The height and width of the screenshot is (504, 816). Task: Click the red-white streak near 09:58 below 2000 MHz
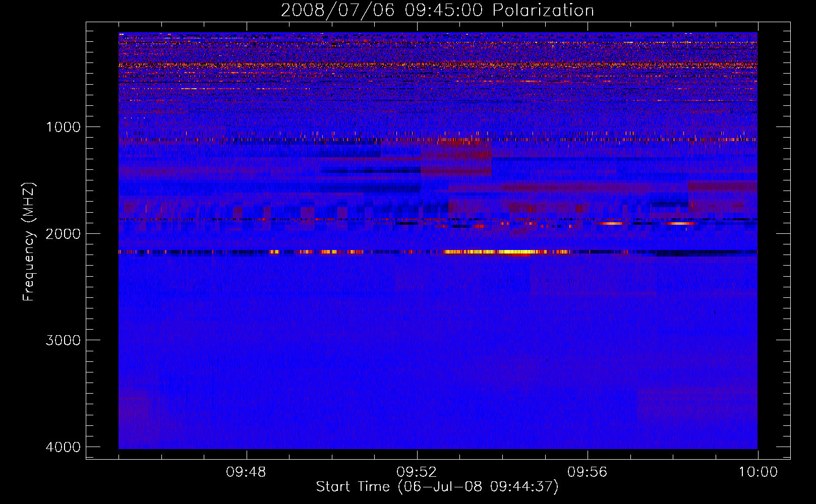click(680, 223)
